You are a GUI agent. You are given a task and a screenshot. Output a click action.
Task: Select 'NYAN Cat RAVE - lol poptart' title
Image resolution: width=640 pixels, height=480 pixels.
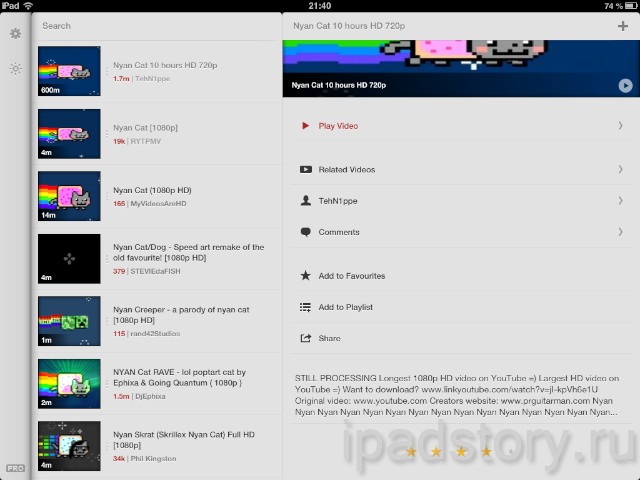(x=179, y=377)
